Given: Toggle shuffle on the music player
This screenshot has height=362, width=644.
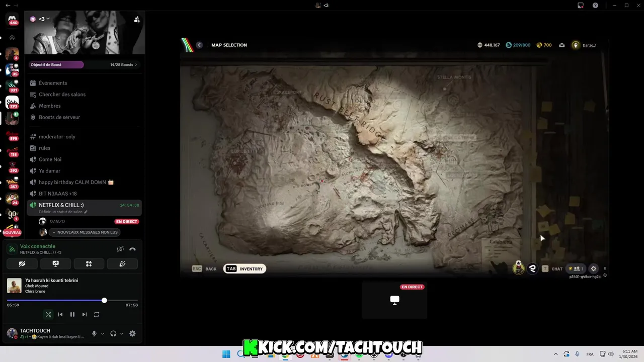Looking at the screenshot, I should [48, 314].
